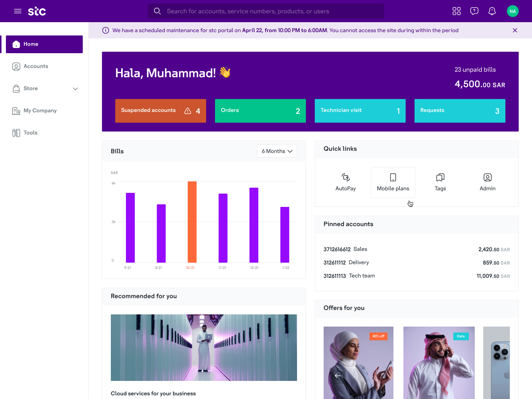Image resolution: width=532 pixels, height=399 pixels.
Task: Focus the search accounts input field
Action: (266, 11)
